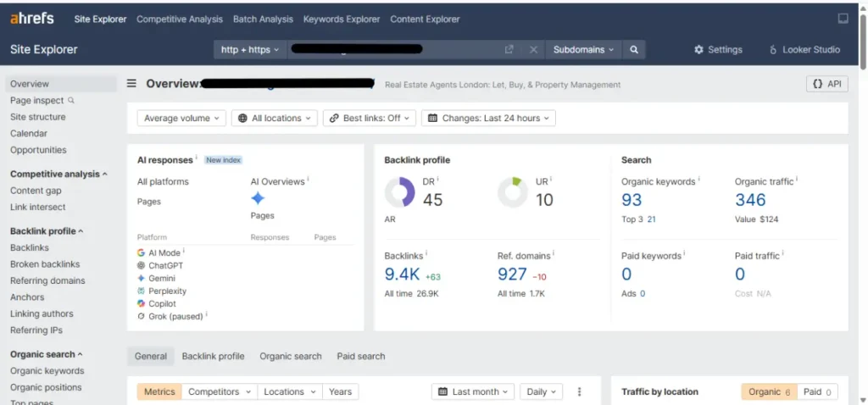
Task: Switch traffic by location to Organic
Action: click(769, 391)
